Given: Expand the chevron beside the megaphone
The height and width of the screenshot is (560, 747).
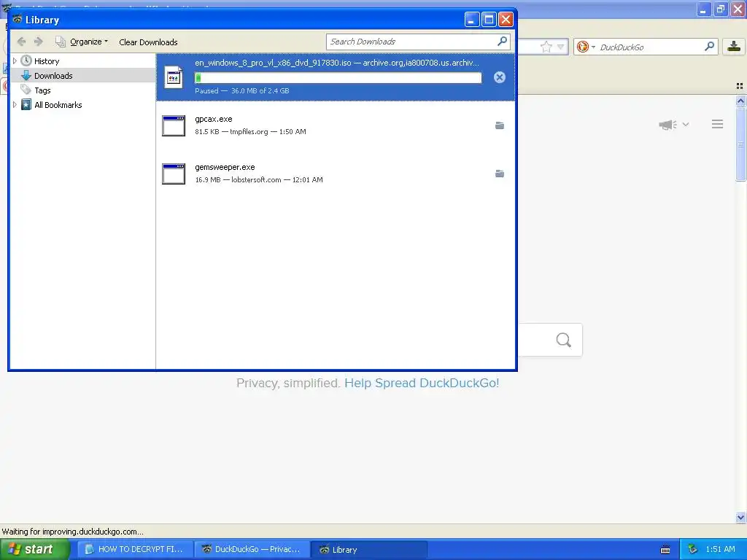Looking at the screenshot, I should click(686, 124).
